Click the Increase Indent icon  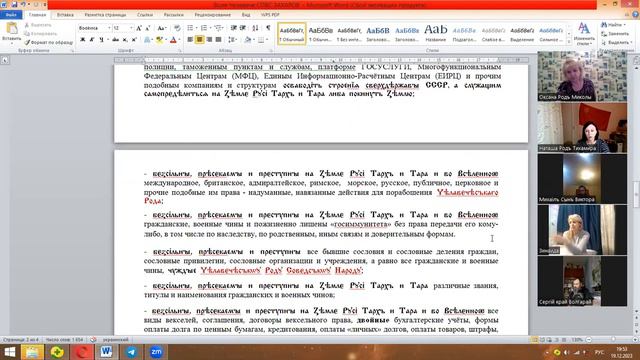point(243,28)
